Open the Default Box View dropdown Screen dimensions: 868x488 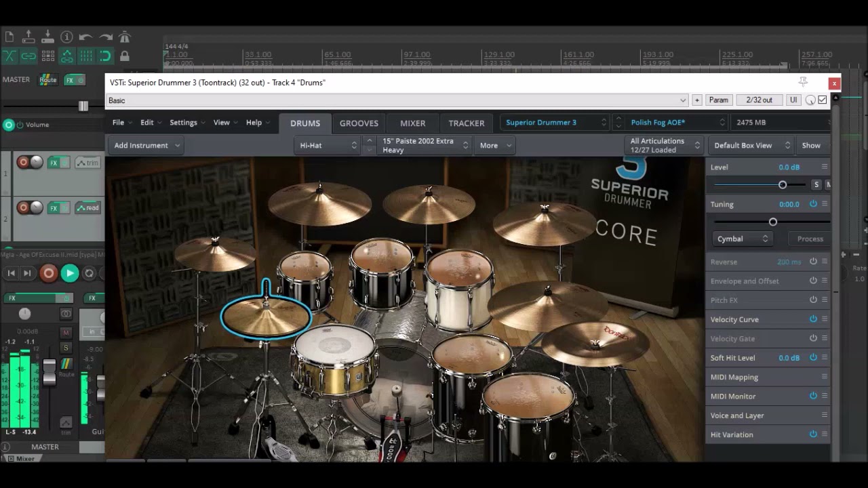pos(751,145)
